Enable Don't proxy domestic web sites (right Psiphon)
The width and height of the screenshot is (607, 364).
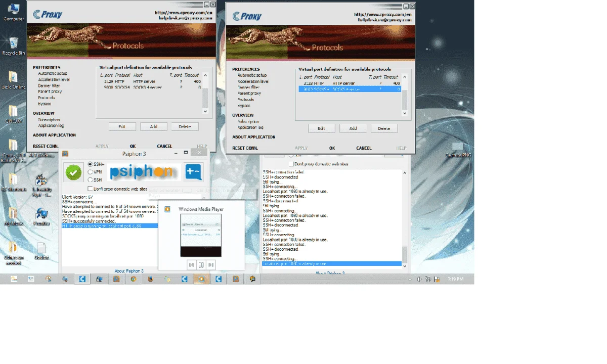[291, 164]
